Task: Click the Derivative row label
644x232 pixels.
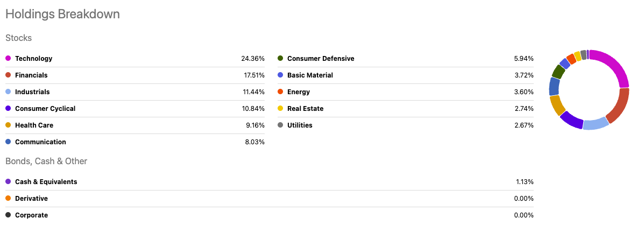Action: click(x=31, y=199)
